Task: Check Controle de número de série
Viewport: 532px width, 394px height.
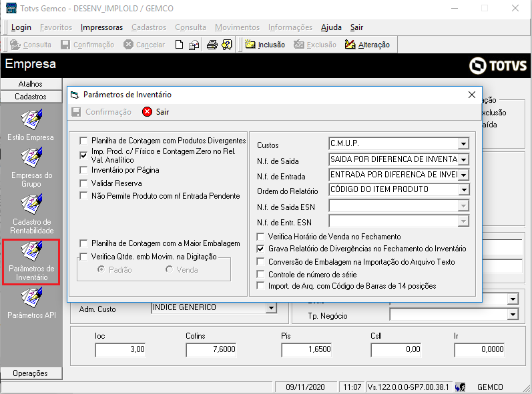Action: 260,274
